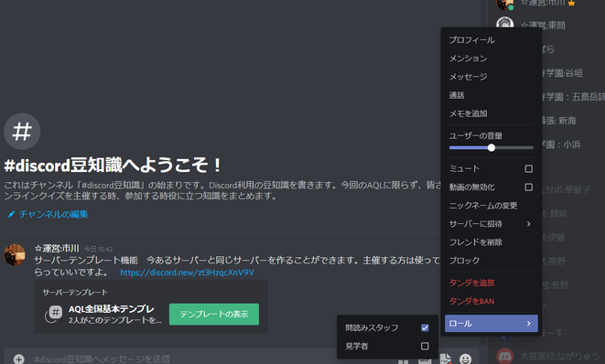
Task: Select メンション from the context menu
Action: click(x=492, y=59)
